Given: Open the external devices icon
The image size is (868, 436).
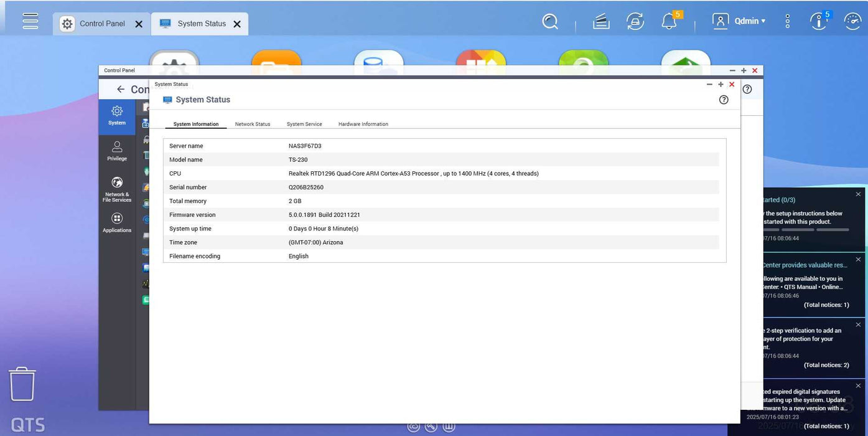Looking at the screenshot, I should click(635, 22).
